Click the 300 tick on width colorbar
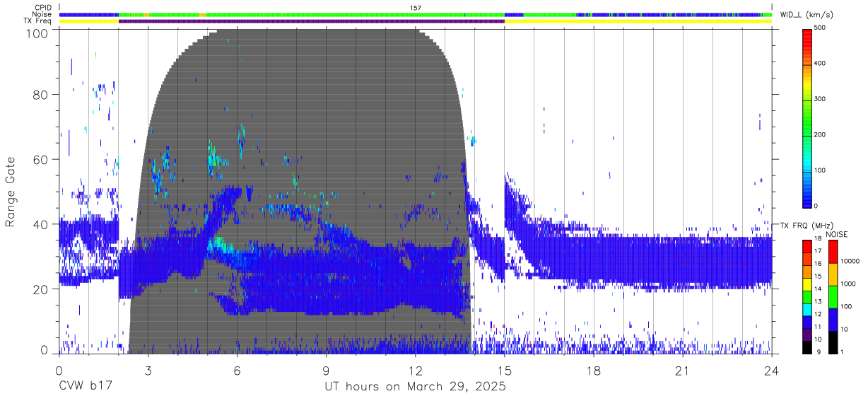This screenshot has width=868, height=401. [821, 99]
